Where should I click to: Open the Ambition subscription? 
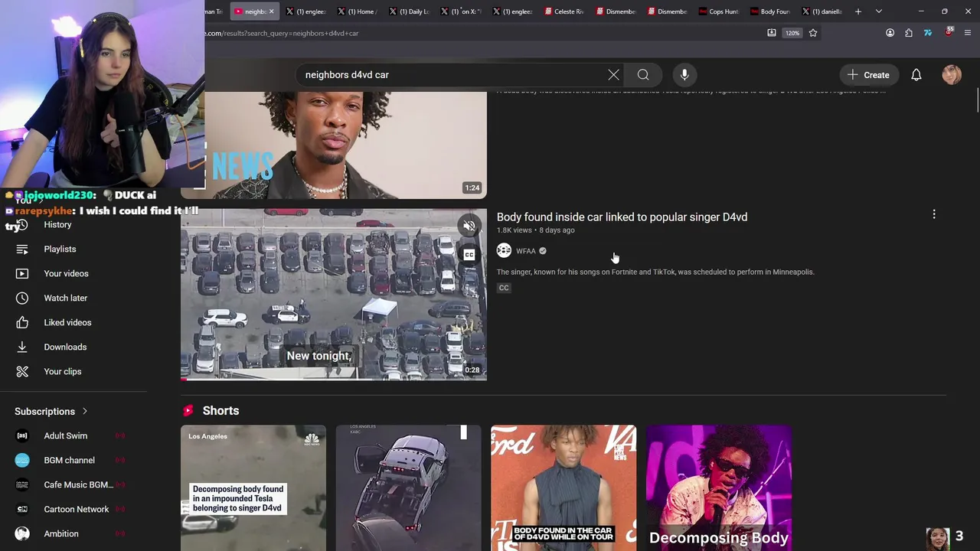(x=61, y=534)
